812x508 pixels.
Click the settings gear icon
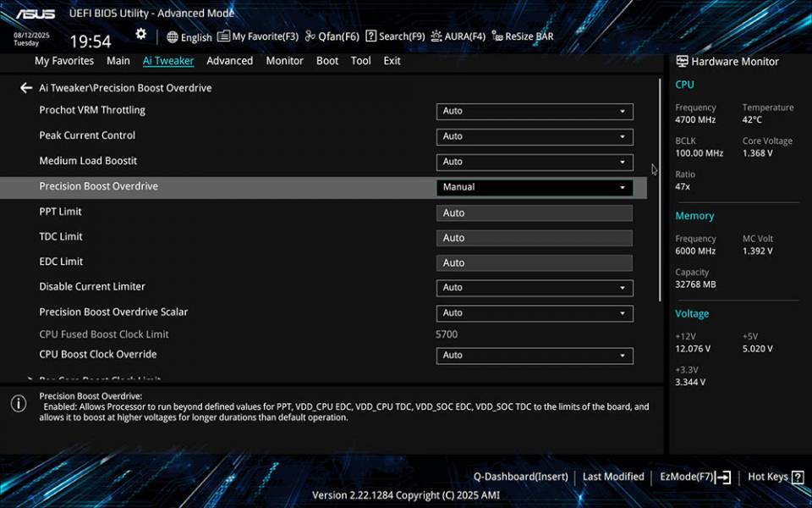[x=140, y=33]
